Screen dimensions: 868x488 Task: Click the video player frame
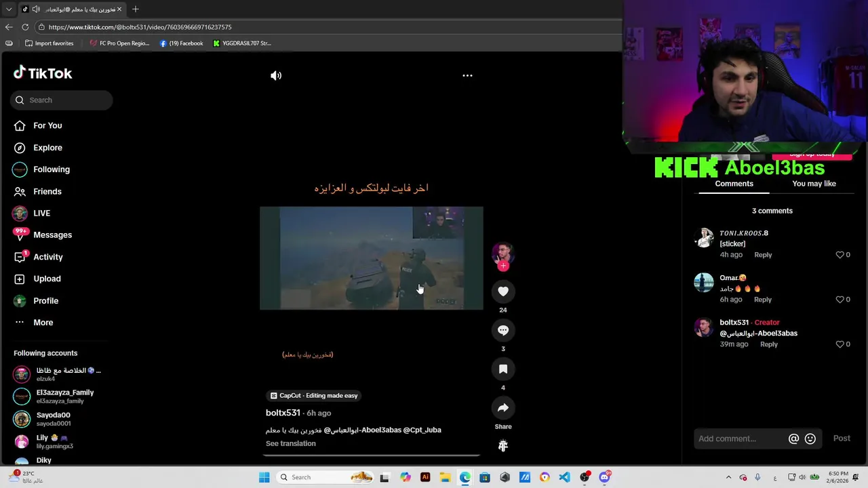point(372,258)
